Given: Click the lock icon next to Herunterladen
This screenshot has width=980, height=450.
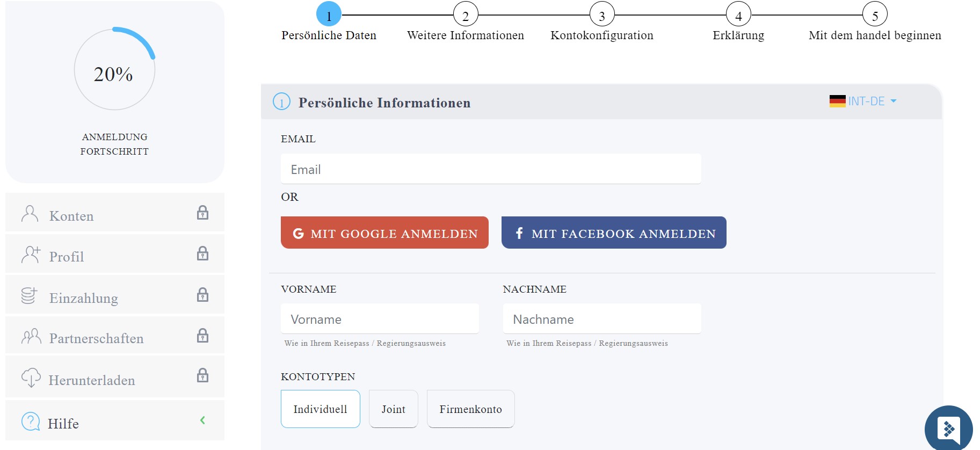Looking at the screenshot, I should 202,375.
